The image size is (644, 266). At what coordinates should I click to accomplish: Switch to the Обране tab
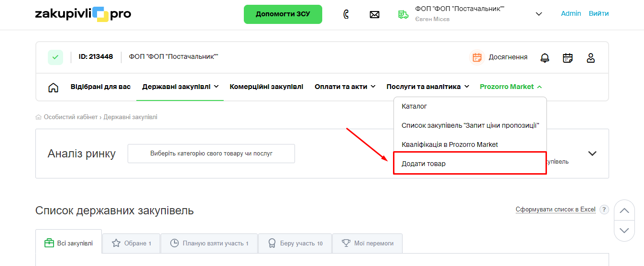[x=131, y=243]
